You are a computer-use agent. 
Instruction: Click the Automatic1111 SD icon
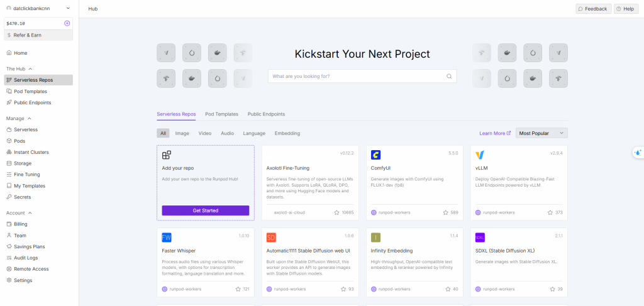click(x=271, y=238)
